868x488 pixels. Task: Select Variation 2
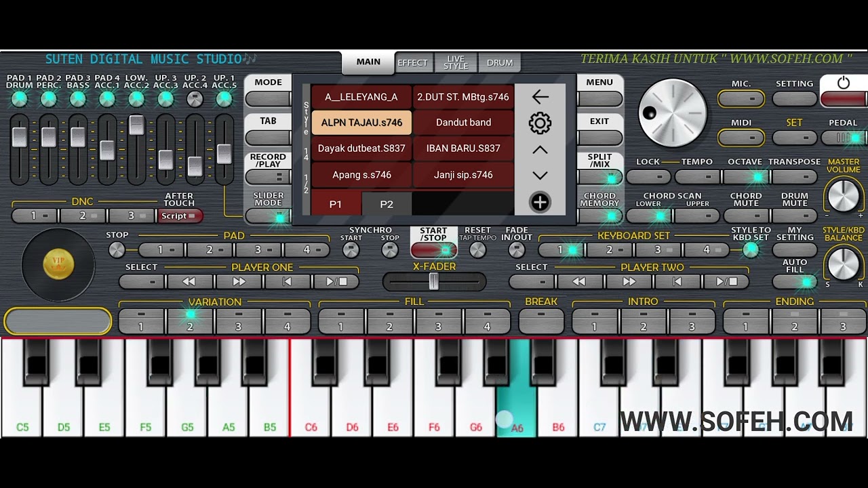point(190,321)
